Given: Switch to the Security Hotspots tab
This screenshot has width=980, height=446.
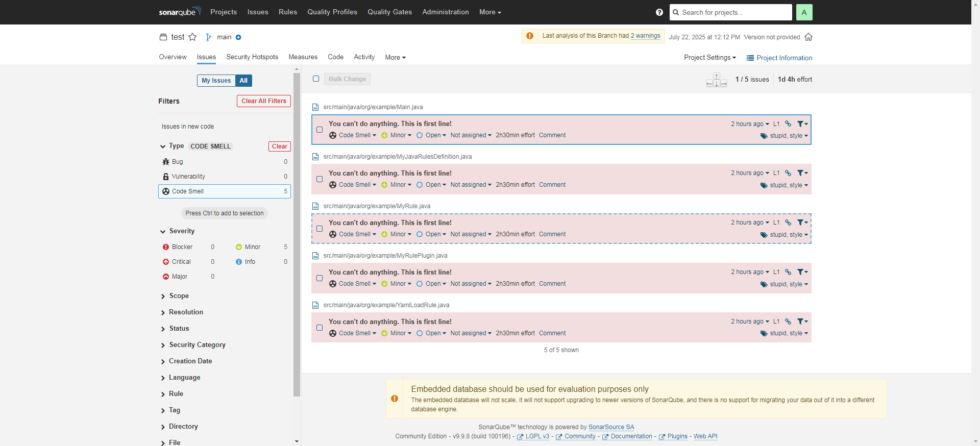Looking at the screenshot, I should [252, 57].
